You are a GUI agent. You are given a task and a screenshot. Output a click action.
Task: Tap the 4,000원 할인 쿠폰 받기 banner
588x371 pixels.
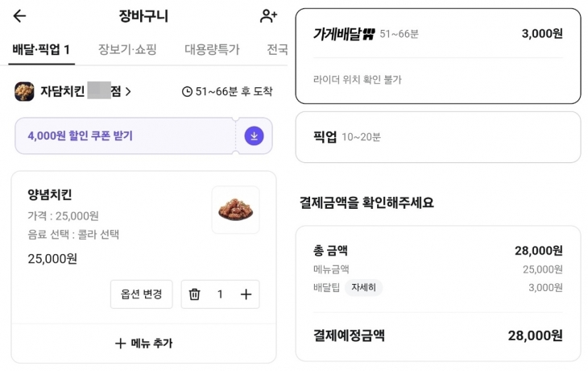coord(125,135)
